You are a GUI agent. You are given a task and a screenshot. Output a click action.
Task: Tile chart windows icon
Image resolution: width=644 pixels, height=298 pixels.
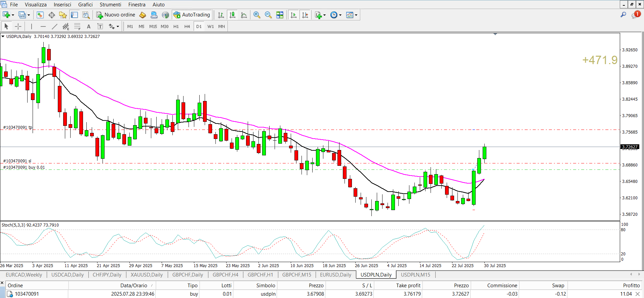pos(280,15)
